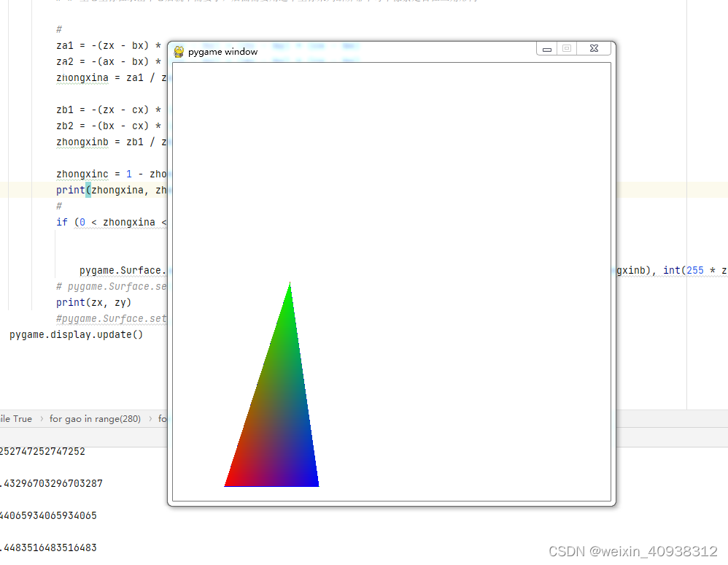Screen dimensions: 728x565
Task: Click the line 'print(zx, zy)'
Action: [94, 302]
